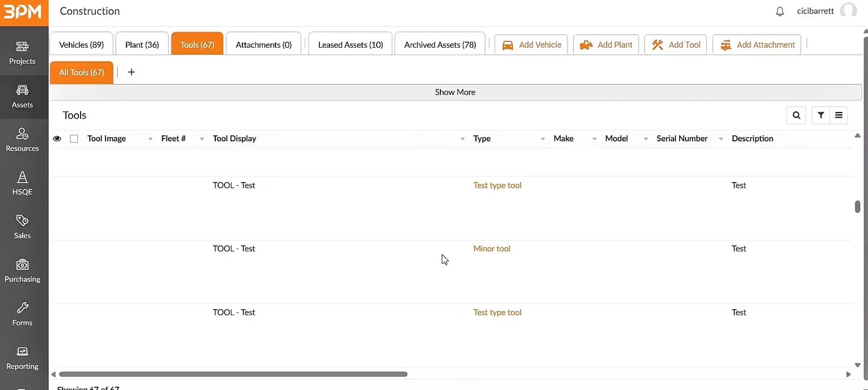
Task: Check the select-all checkbox in header
Action: click(74, 139)
